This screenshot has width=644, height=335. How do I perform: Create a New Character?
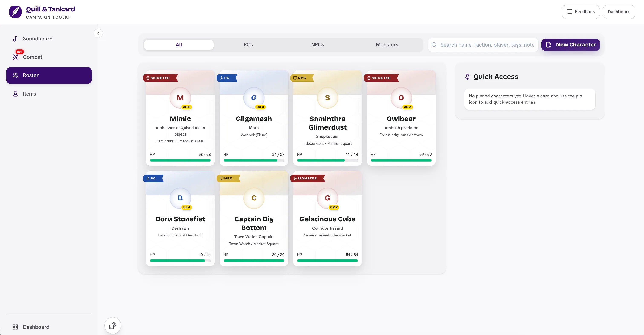[570, 45]
